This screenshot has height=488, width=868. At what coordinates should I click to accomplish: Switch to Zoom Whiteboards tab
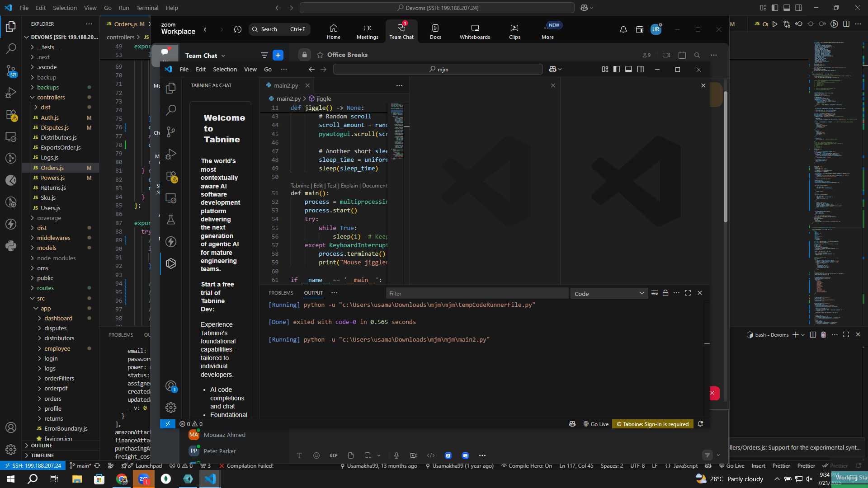pos(475,31)
